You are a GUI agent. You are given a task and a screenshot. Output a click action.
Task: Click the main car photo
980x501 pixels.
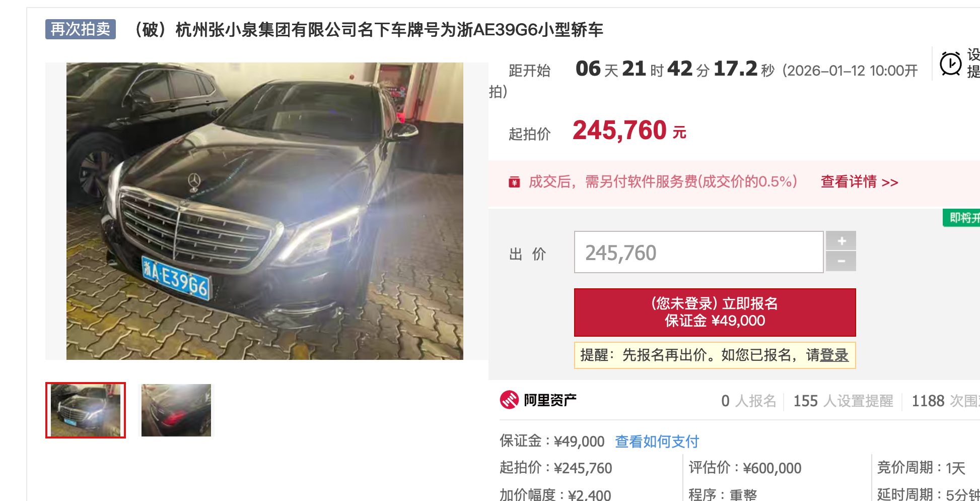coord(264,211)
